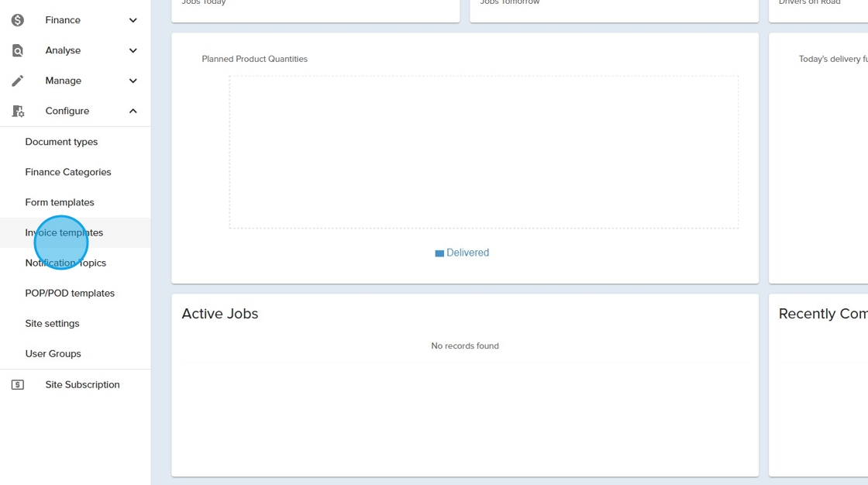Open Finance Categories page

pyautogui.click(x=68, y=172)
